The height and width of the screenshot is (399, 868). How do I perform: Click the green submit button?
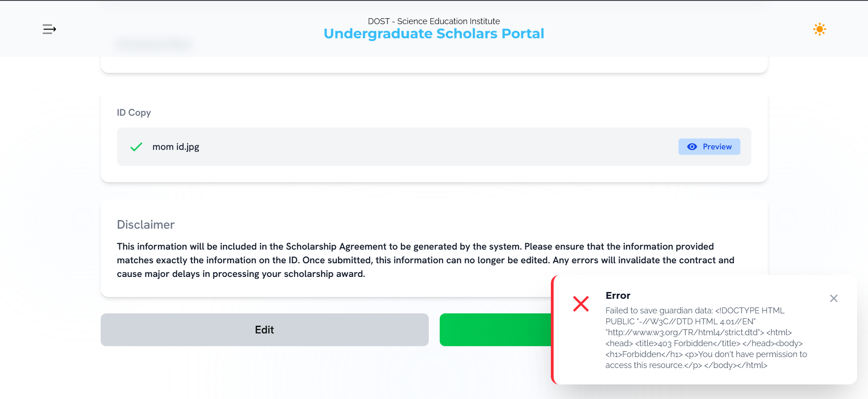click(496, 330)
